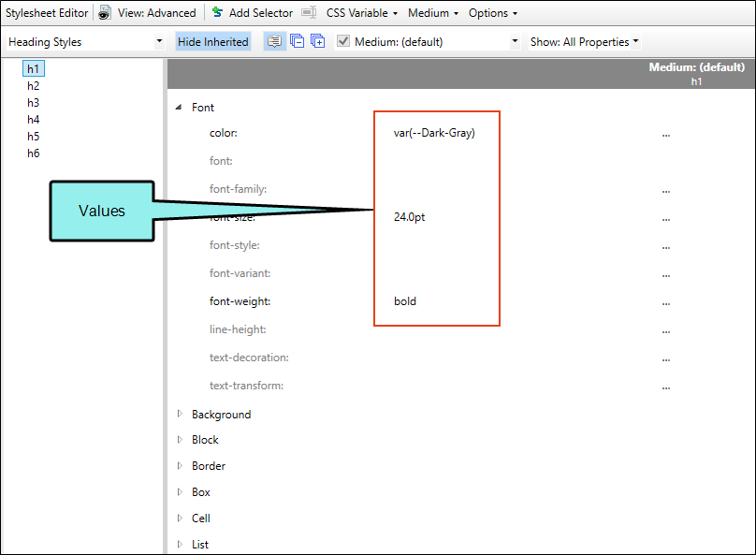Click the font-size value field 24.0pt
Viewport: 756px width, 555px height.
tap(411, 217)
